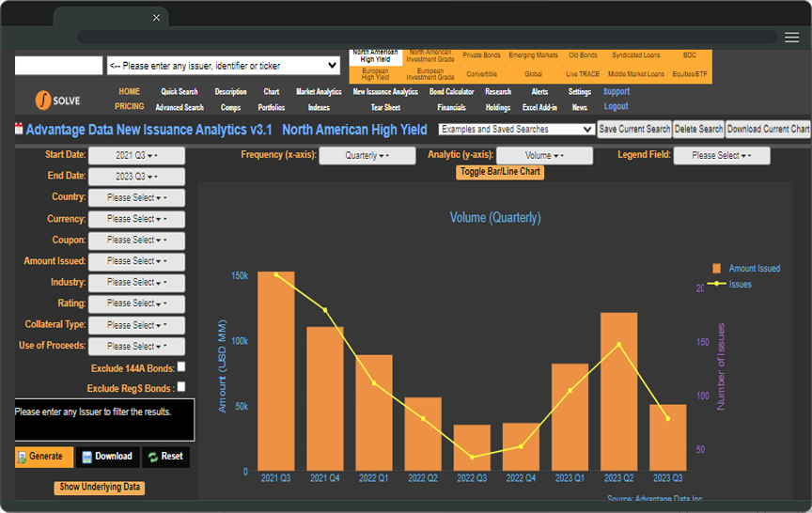Toggle Bar/Line Chart view

coord(500,172)
